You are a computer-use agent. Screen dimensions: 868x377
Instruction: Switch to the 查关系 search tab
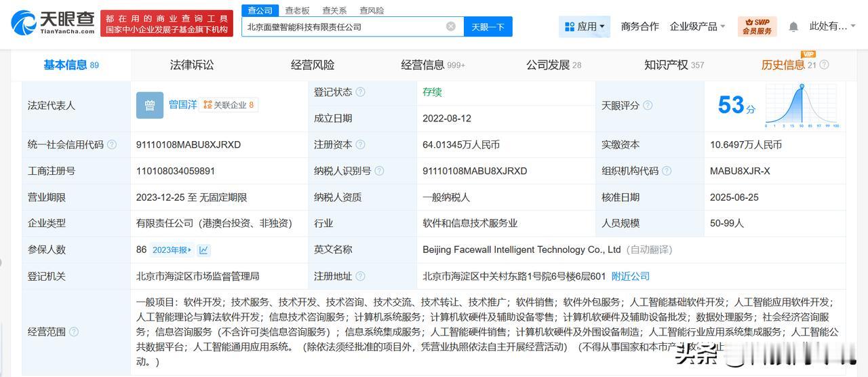334,11
